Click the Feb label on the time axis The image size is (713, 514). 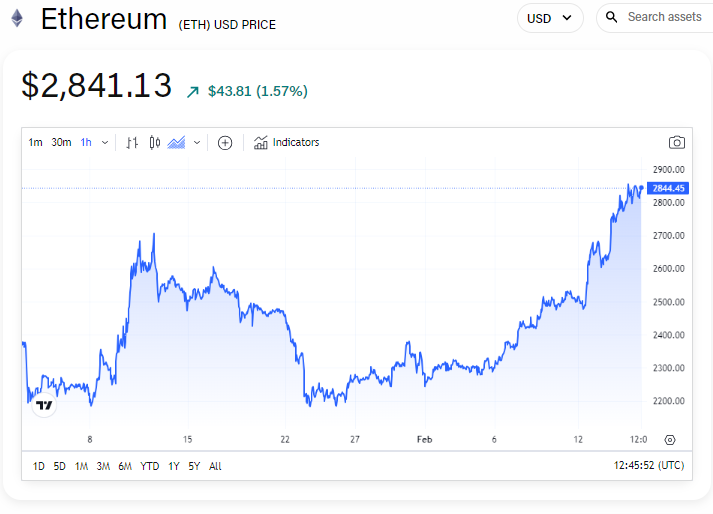tap(424, 439)
